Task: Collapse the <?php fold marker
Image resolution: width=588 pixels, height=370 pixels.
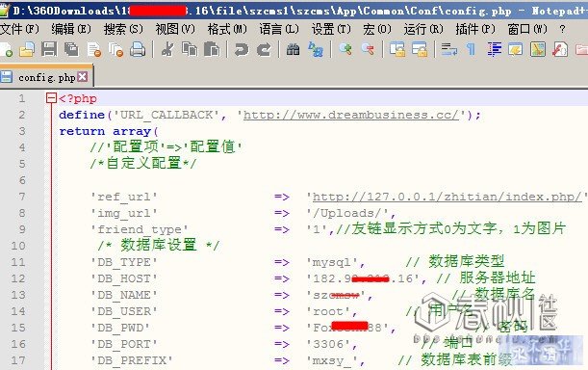Action: 51,98
